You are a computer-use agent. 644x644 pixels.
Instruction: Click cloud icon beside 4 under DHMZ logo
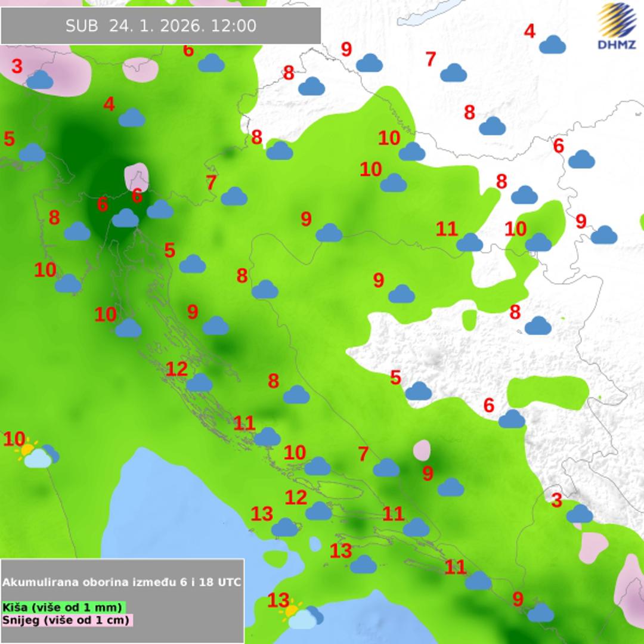point(552,45)
